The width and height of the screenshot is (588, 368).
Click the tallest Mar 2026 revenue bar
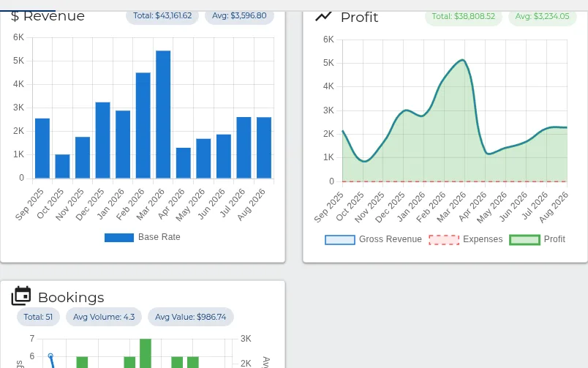coord(163,114)
